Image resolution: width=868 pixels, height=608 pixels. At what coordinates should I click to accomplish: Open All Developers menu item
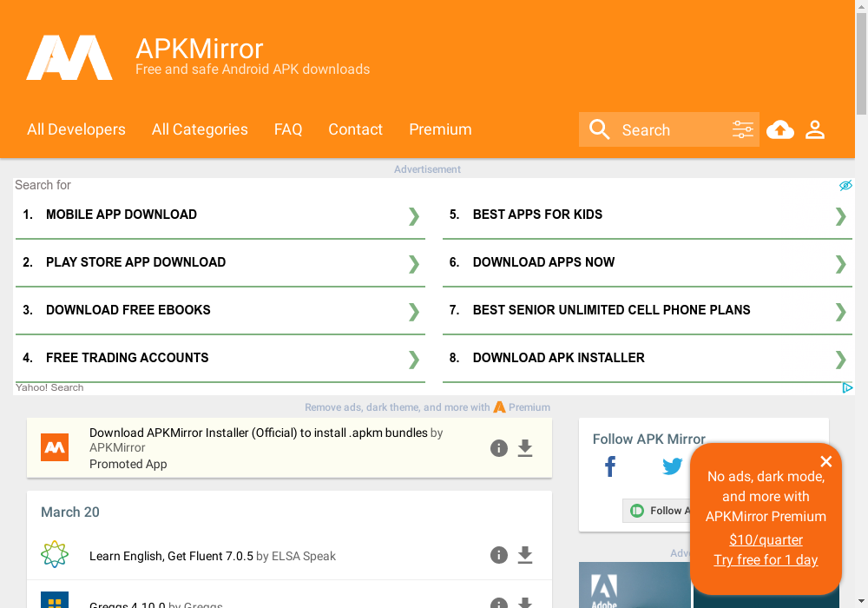pos(76,129)
